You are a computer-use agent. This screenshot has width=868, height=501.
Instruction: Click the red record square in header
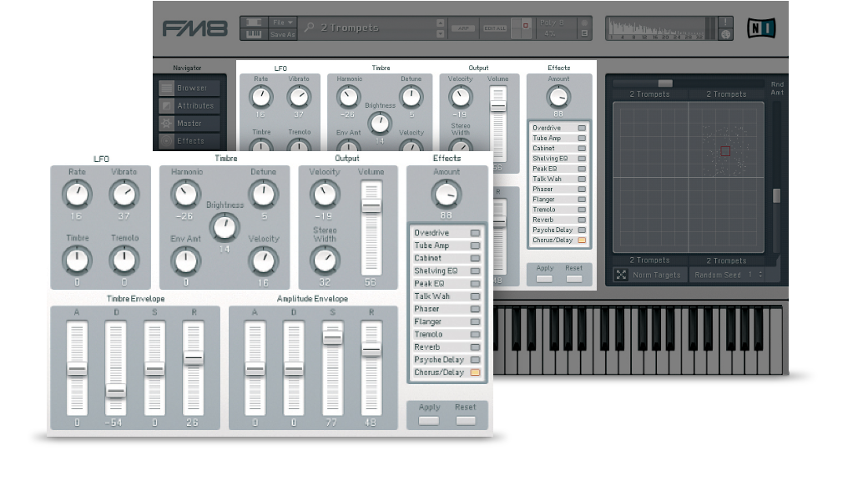[x=525, y=25]
